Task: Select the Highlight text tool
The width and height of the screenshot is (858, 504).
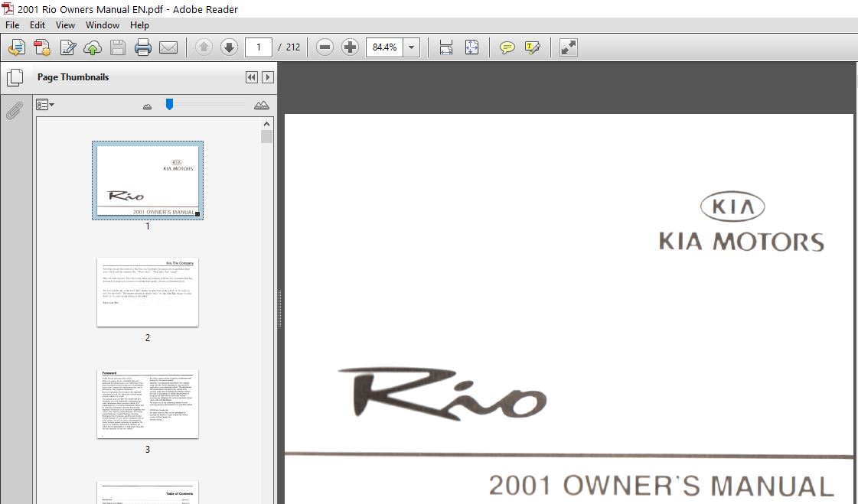Action: pos(533,47)
